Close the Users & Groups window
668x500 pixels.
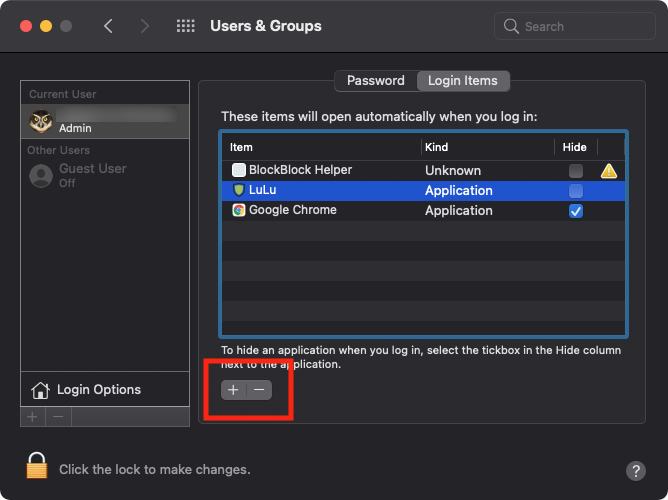(x=26, y=26)
